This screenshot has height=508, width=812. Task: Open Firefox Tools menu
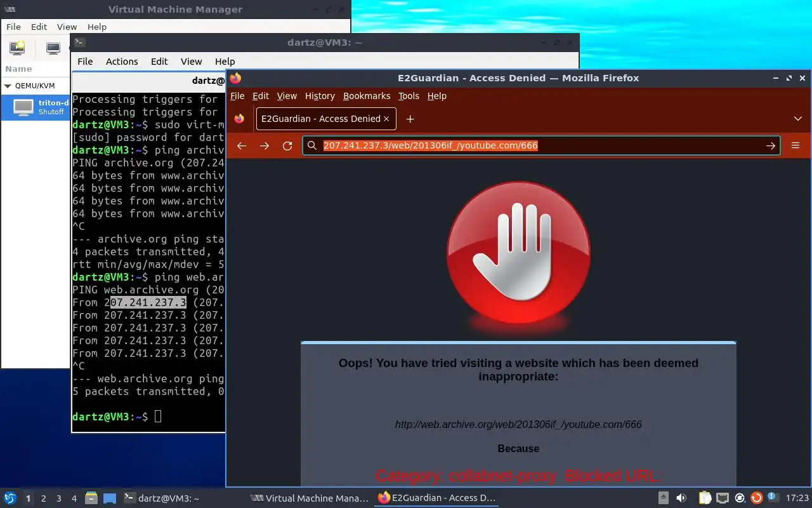tap(409, 96)
